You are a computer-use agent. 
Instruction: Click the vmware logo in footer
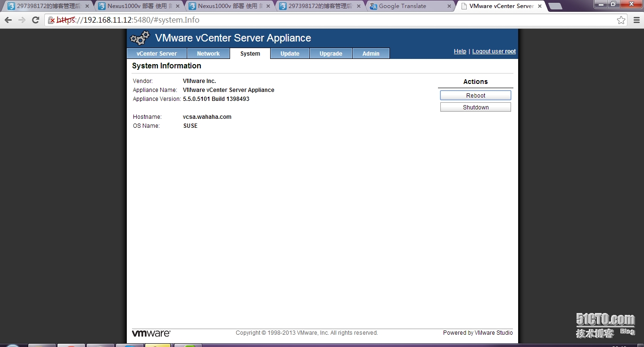(151, 333)
